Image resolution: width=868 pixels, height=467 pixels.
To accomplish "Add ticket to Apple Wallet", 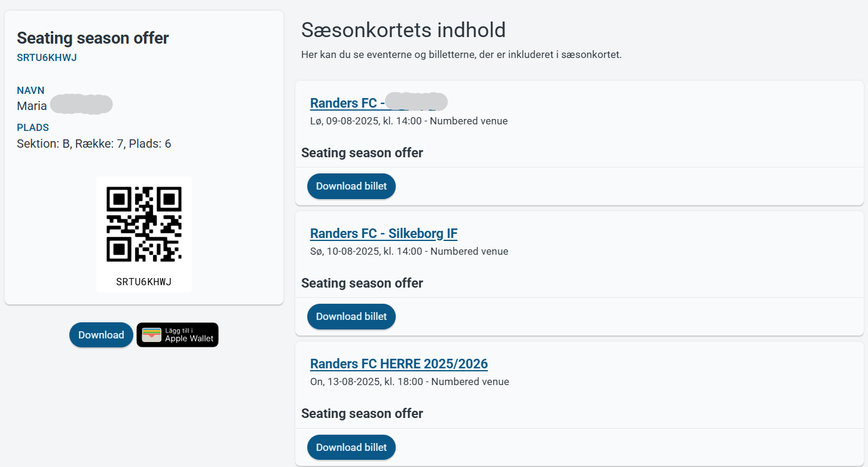I will point(178,335).
